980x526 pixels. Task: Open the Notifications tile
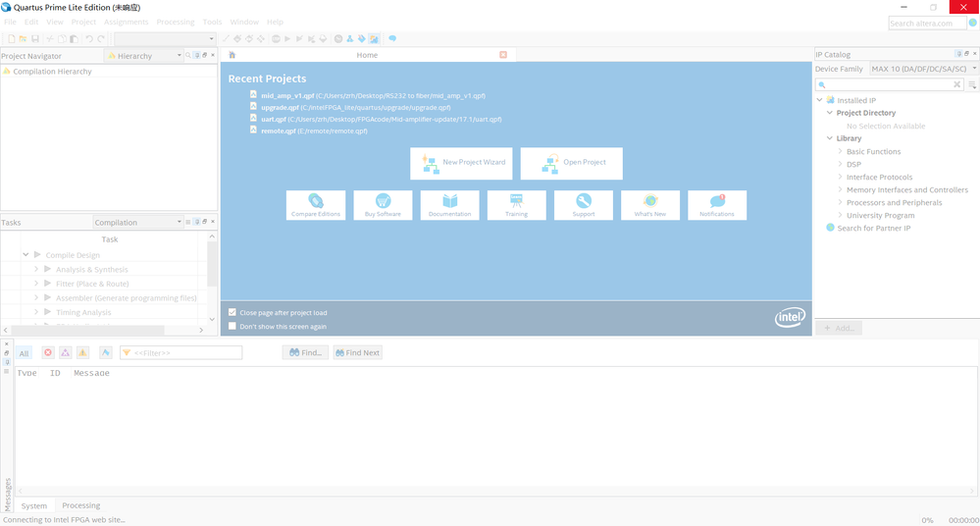tap(717, 205)
